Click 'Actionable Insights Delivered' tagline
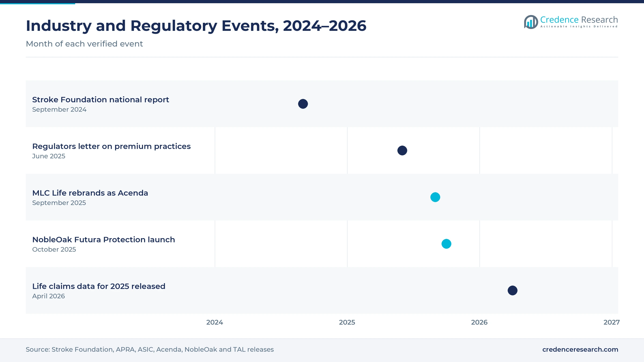This screenshot has height=362, width=644. [x=579, y=27]
